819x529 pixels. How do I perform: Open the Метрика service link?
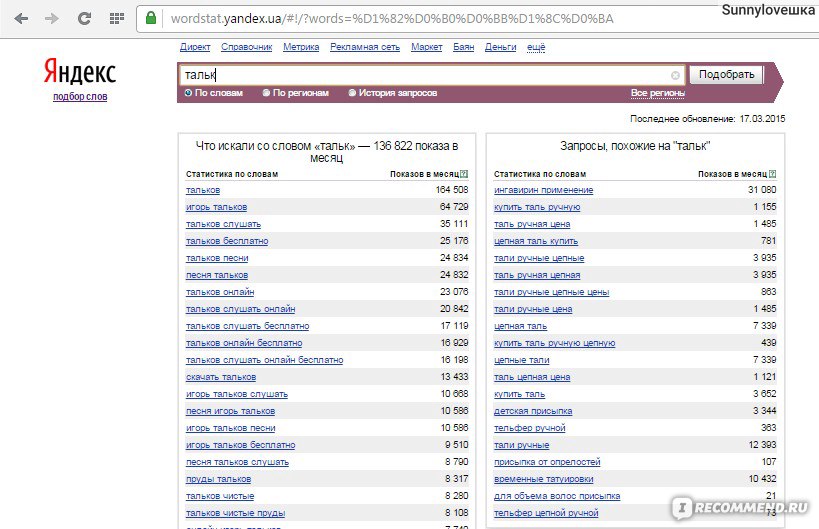(x=301, y=47)
